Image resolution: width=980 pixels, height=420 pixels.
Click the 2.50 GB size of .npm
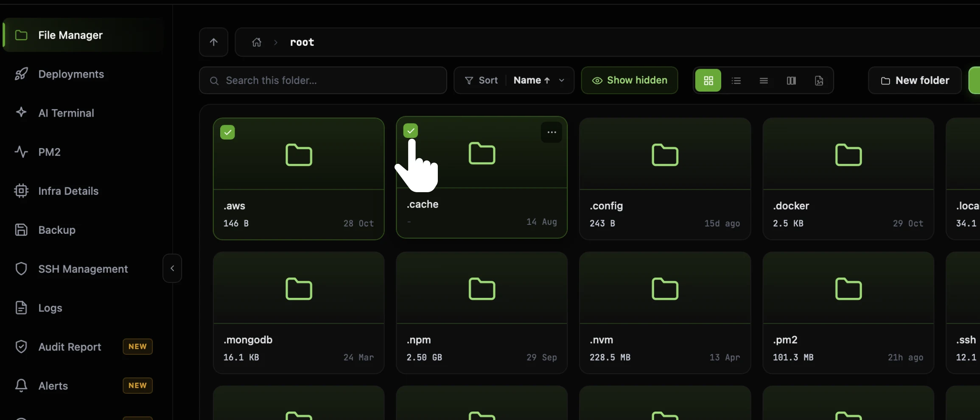point(424,357)
